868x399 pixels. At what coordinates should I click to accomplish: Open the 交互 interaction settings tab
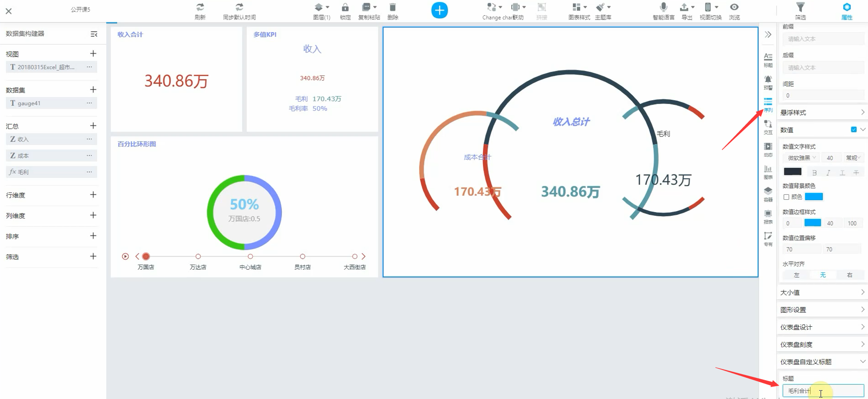pos(768,127)
